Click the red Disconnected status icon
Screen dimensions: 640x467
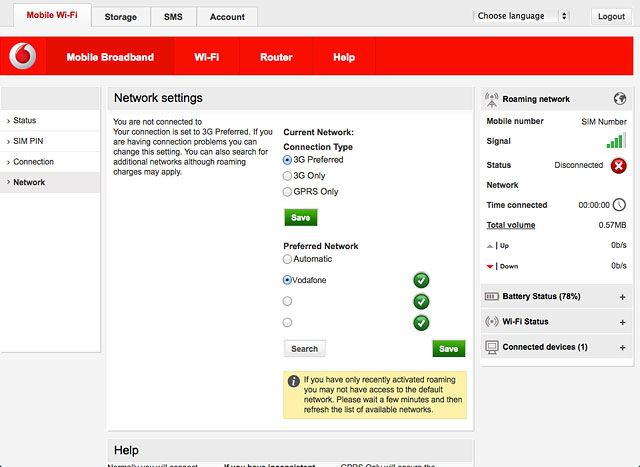pyautogui.click(x=618, y=165)
